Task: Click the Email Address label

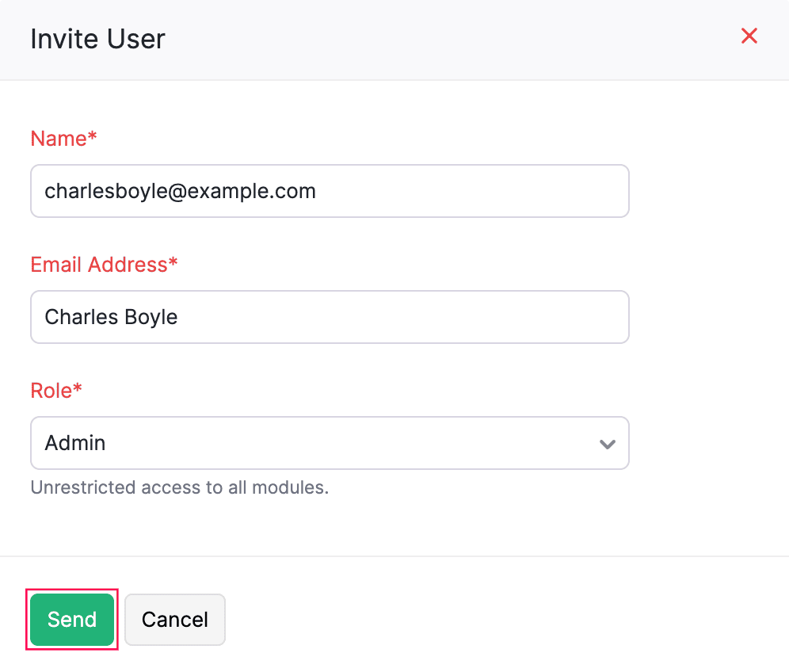Action: 98,265
